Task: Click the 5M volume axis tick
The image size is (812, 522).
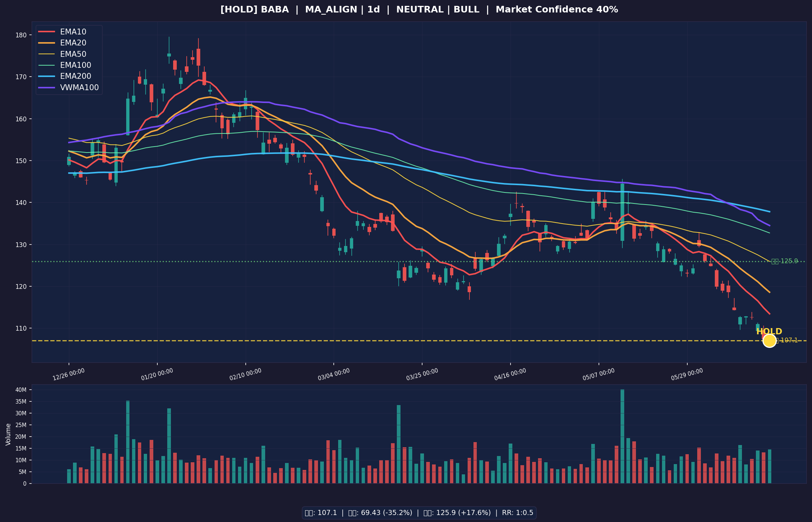Action: click(23, 472)
